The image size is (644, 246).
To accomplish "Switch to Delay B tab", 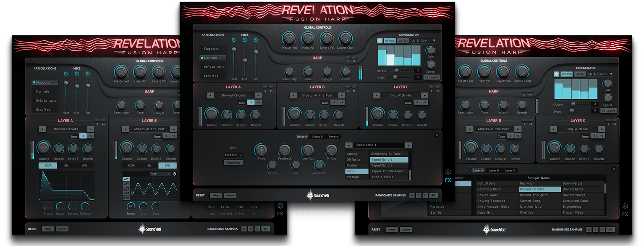I will pyautogui.click(x=317, y=137).
